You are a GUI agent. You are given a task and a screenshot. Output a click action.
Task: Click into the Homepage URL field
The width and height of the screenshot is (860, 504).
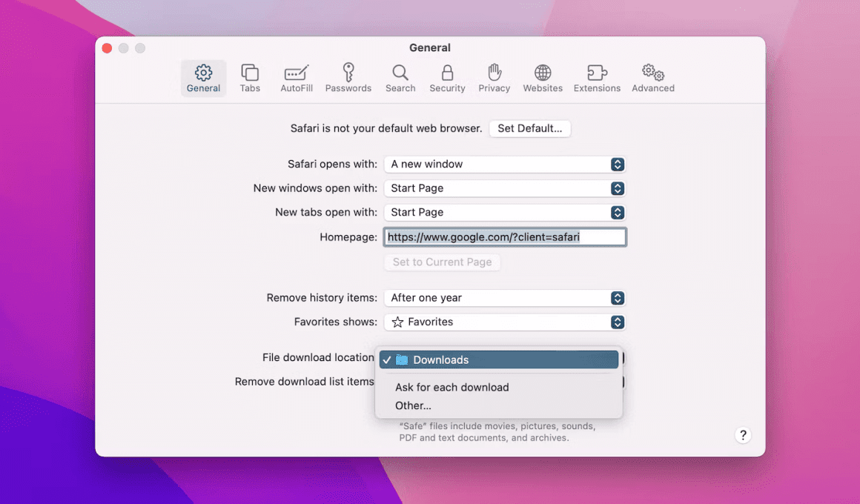(505, 237)
